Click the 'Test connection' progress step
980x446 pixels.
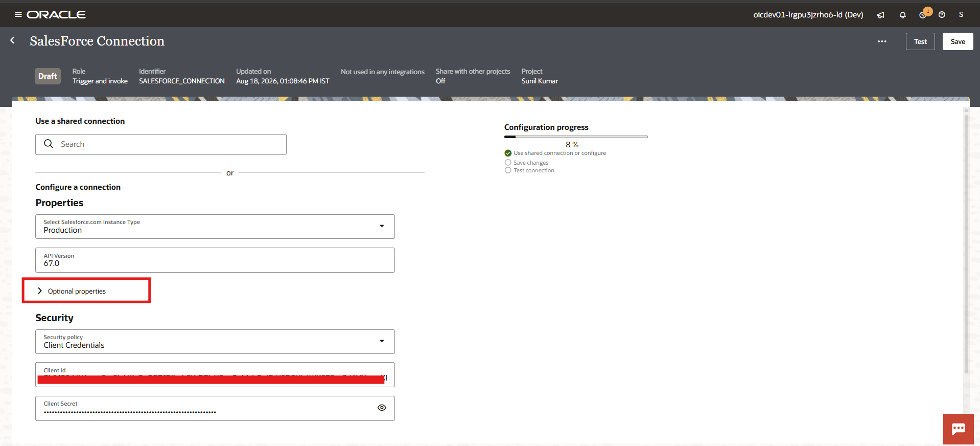click(x=529, y=170)
